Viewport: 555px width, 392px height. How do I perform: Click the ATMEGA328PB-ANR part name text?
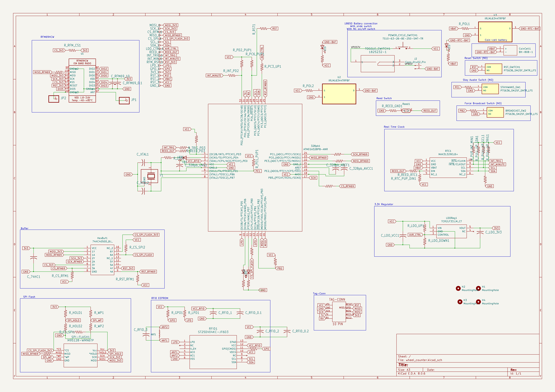point(315,149)
